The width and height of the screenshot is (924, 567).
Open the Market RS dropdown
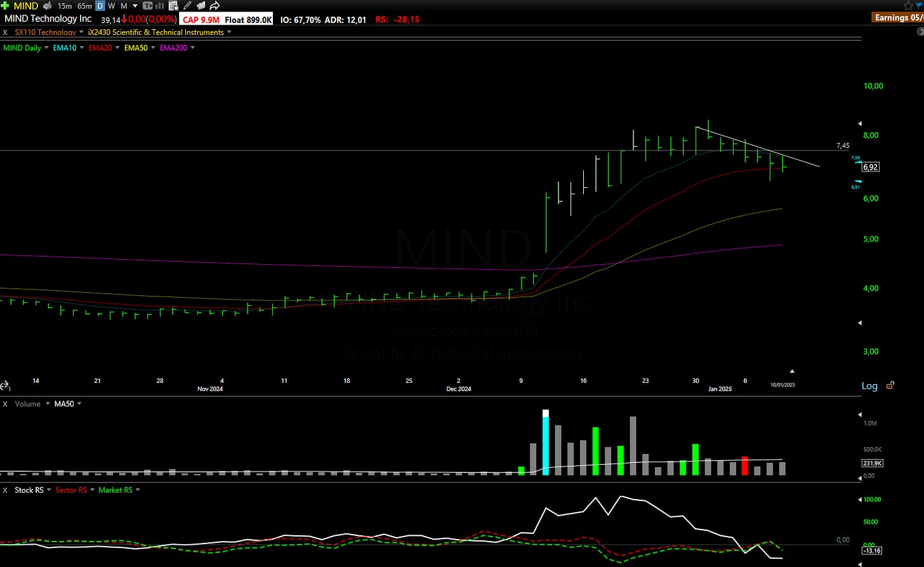tap(138, 490)
